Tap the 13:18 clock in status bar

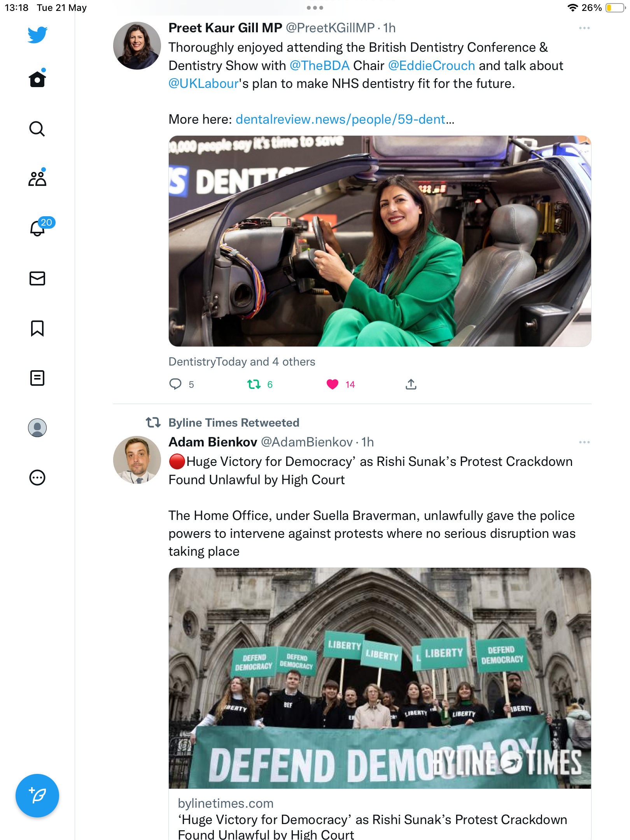pyautogui.click(x=16, y=8)
